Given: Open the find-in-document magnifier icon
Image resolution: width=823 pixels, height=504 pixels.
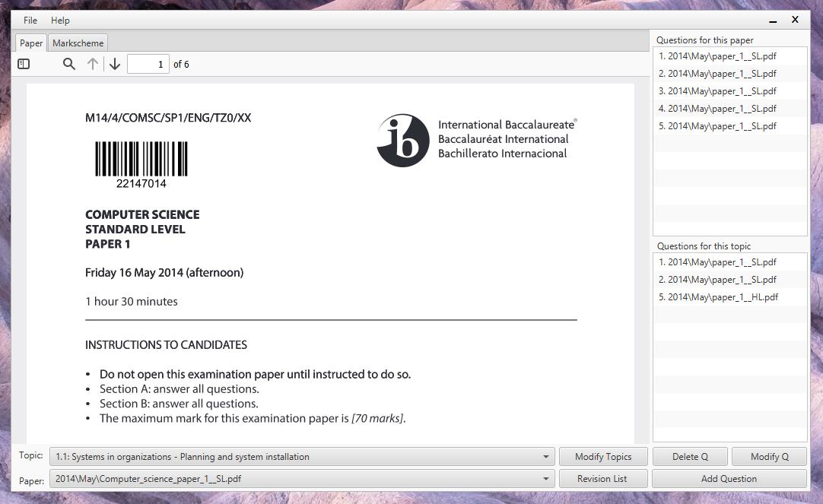Looking at the screenshot, I should click(x=68, y=64).
